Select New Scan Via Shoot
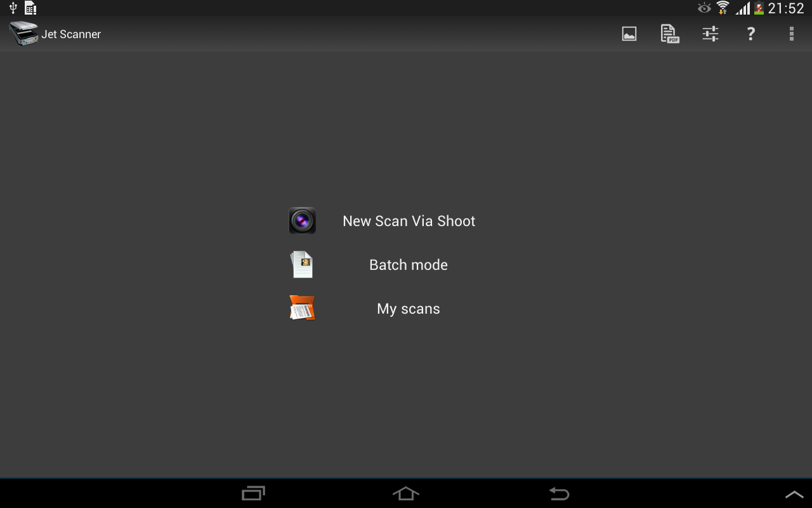This screenshot has height=508, width=812. [409, 220]
